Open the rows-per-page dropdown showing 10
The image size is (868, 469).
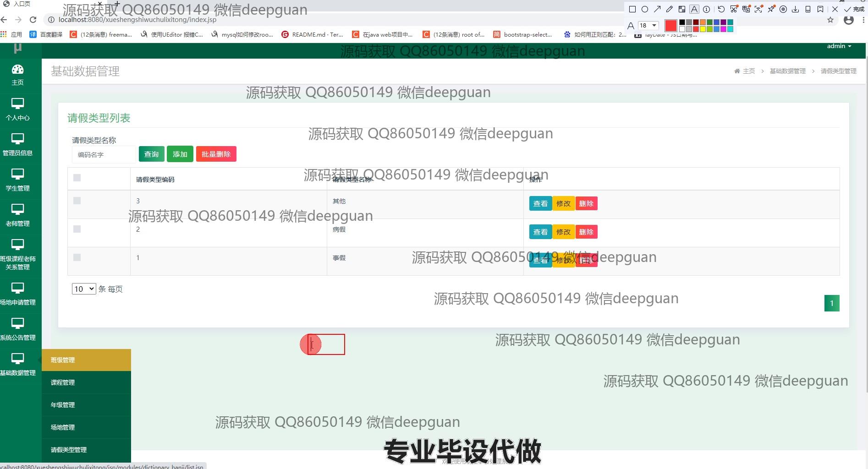point(84,289)
